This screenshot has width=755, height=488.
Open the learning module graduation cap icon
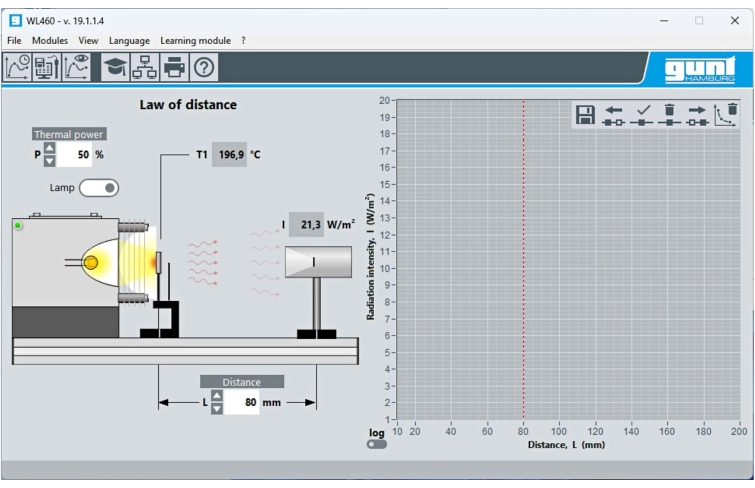point(115,67)
